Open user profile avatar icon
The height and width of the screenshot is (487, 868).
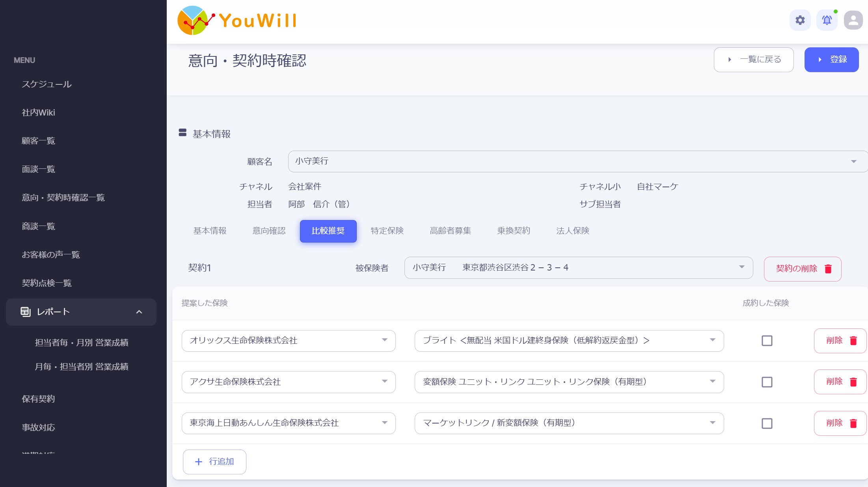(853, 20)
